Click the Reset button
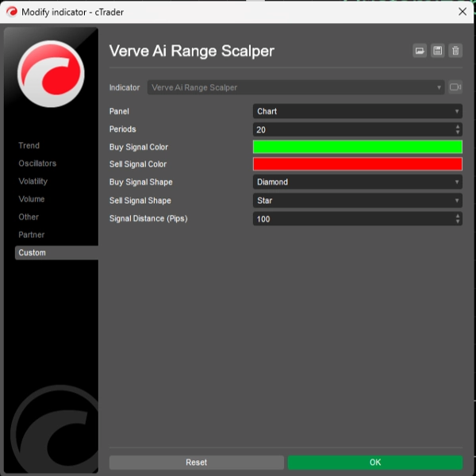Screen dimensions: 476x476 197,463
